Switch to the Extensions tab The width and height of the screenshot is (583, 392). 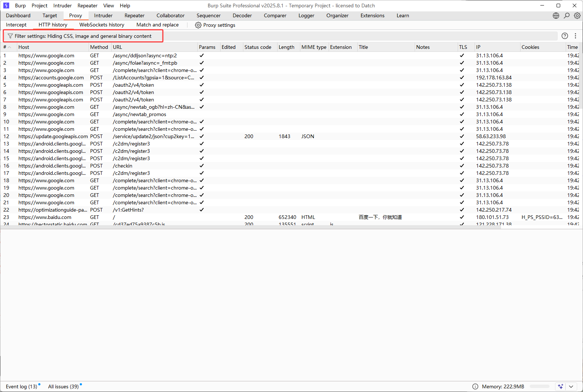tap(372, 15)
